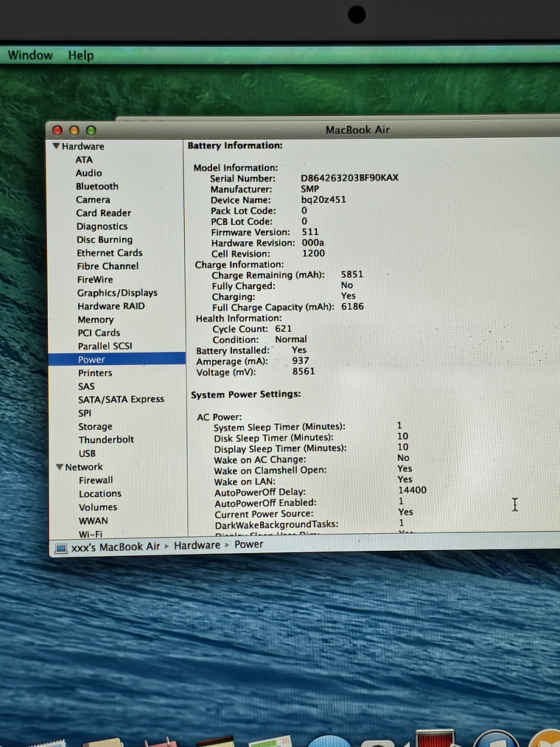Viewport: 560px width, 747px height.
Task: Click Hardware in the bottom path bar
Action: click(197, 545)
